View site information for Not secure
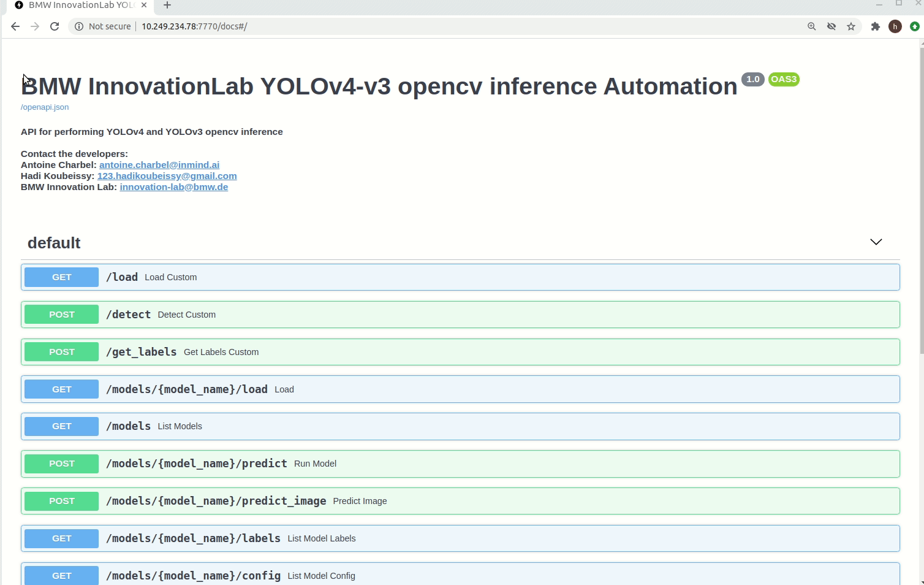 click(103, 26)
